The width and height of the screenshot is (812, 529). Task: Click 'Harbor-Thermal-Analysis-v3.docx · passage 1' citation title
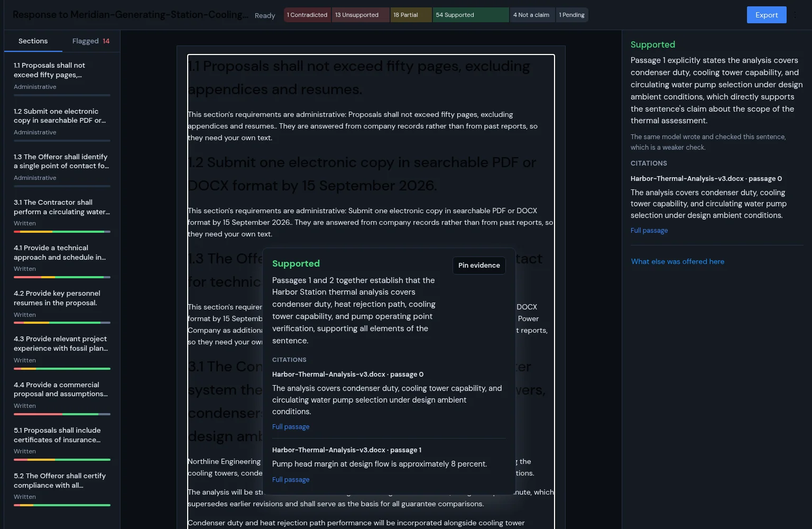pos(347,450)
